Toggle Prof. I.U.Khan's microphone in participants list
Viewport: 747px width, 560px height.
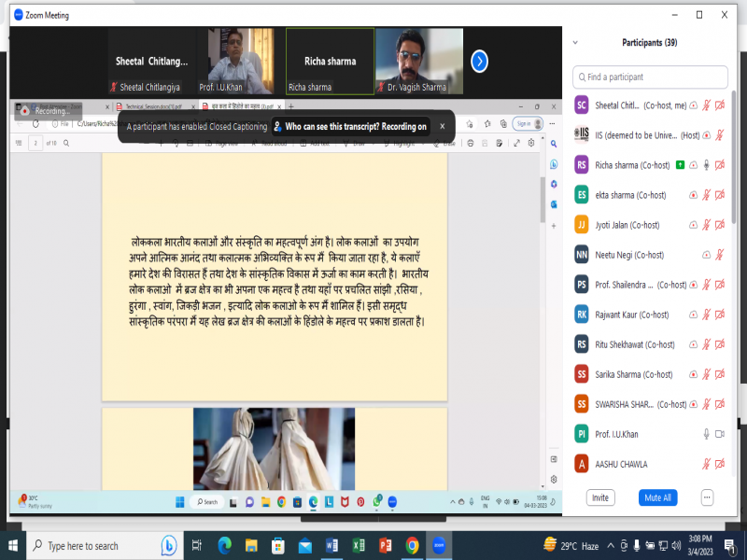tap(706, 434)
